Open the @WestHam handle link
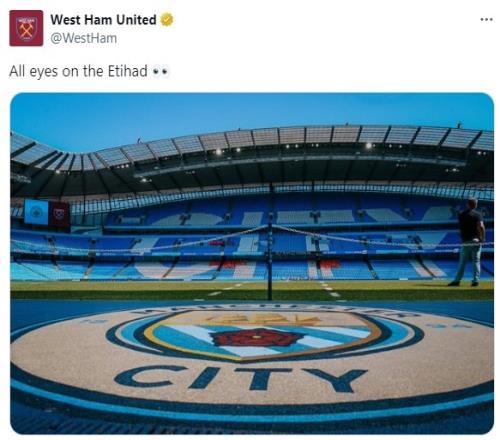The height and width of the screenshot is (440, 500). coord(84,38)
